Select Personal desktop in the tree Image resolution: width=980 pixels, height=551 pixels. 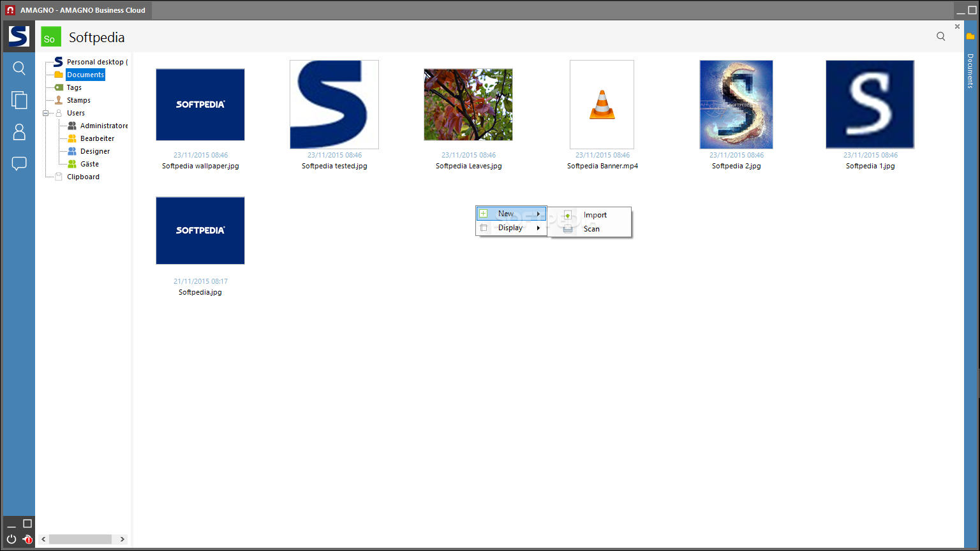97,62
